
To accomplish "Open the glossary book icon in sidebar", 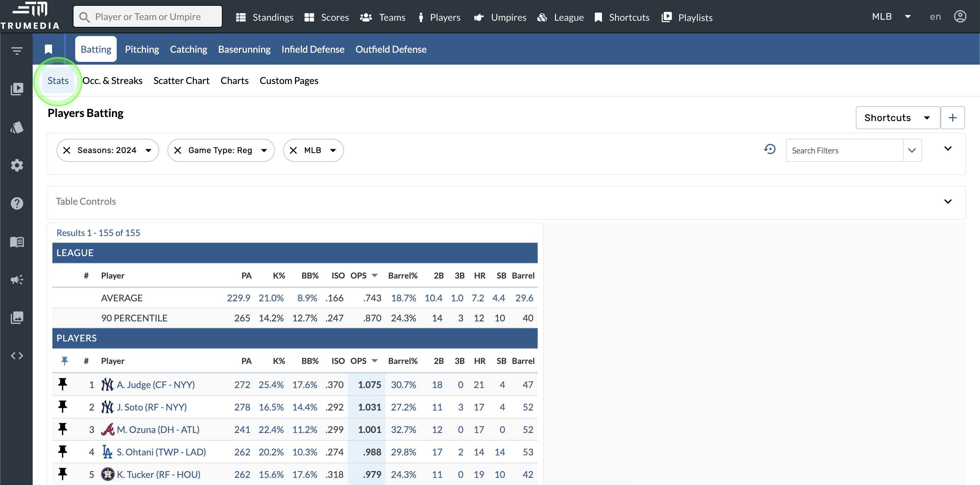I will tap(17, 242).
